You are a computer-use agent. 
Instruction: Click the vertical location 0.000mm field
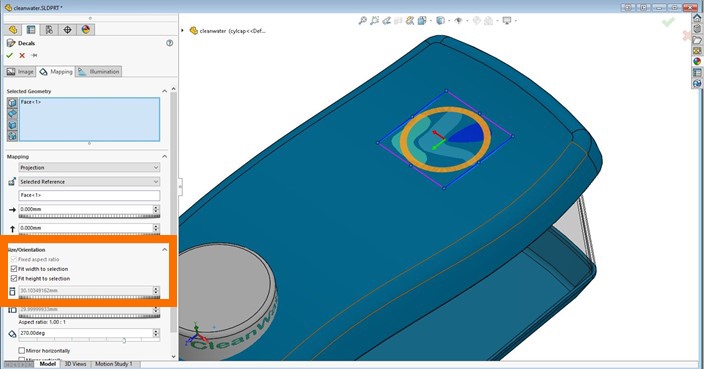click(x=85, y=228)
